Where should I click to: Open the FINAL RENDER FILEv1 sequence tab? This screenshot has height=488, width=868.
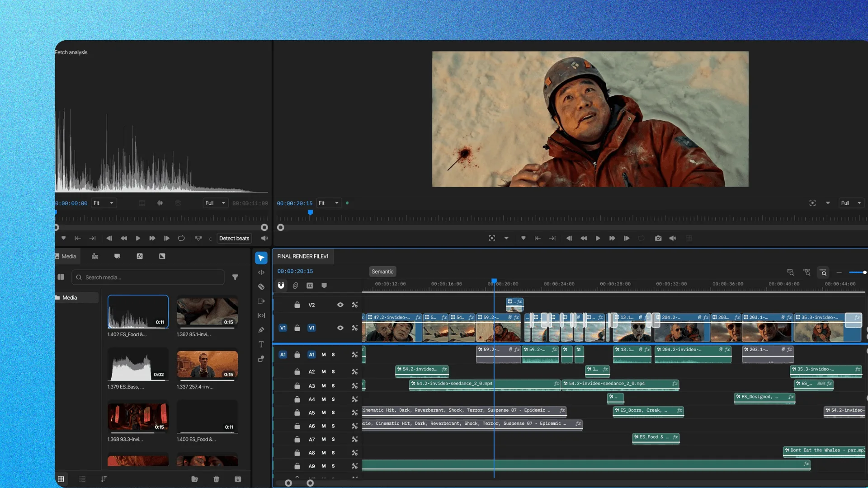[x=303, y=256]
